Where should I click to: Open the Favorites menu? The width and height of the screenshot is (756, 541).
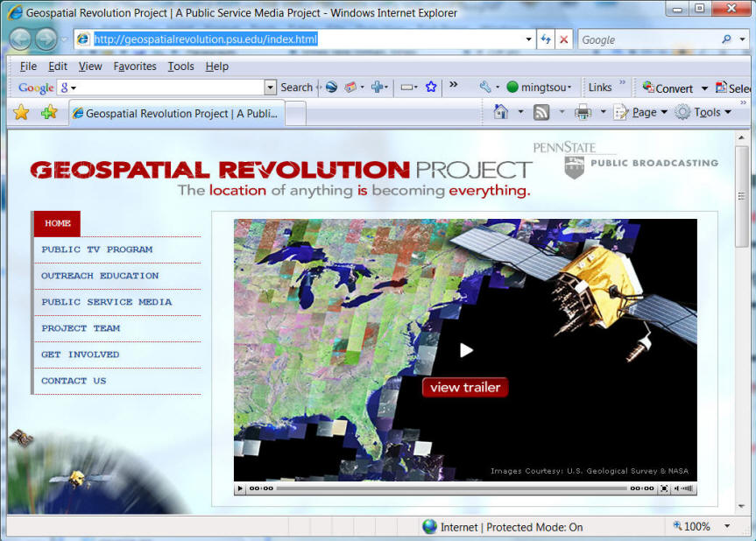click(135, 66)
